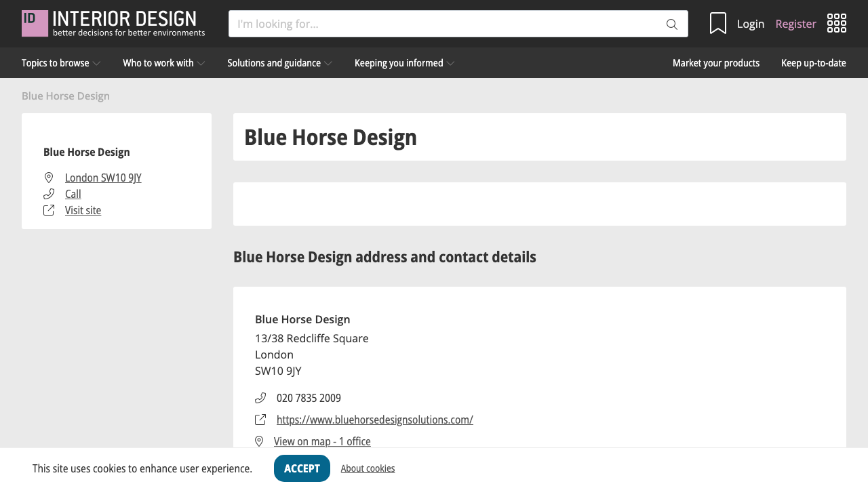The height and width of the screenshot is (488, 868).
Task: Click the I'm looking for search field
Action: click(407, 24)
